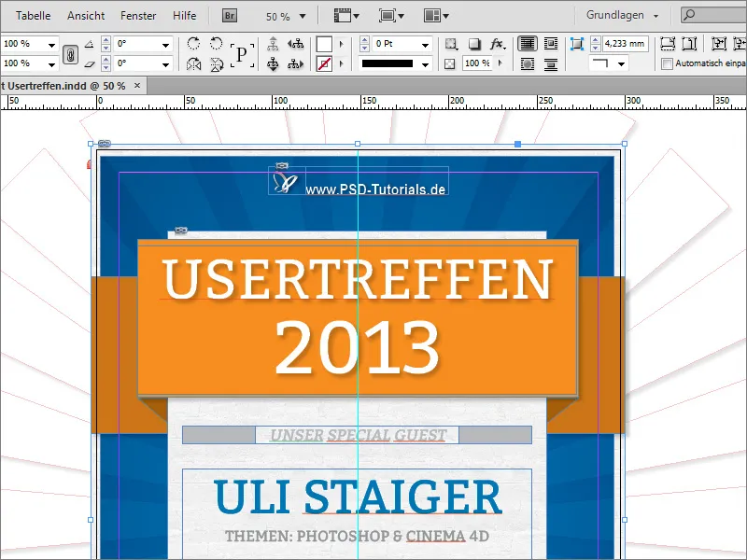The height and width of the screenshot is (560, 747).
Task: Click the select previous object icon
Action: [x=295, y=44]
